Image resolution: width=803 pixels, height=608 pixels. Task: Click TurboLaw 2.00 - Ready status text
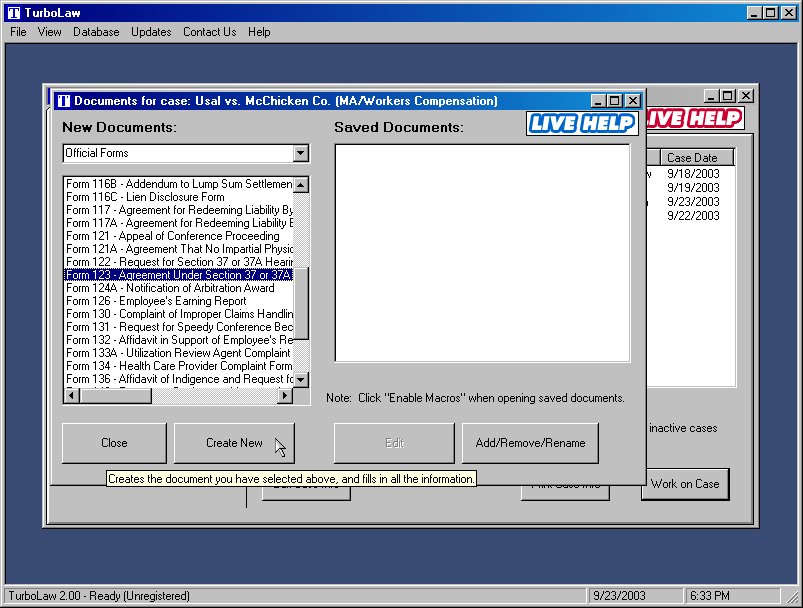click(x=99, y=596)
